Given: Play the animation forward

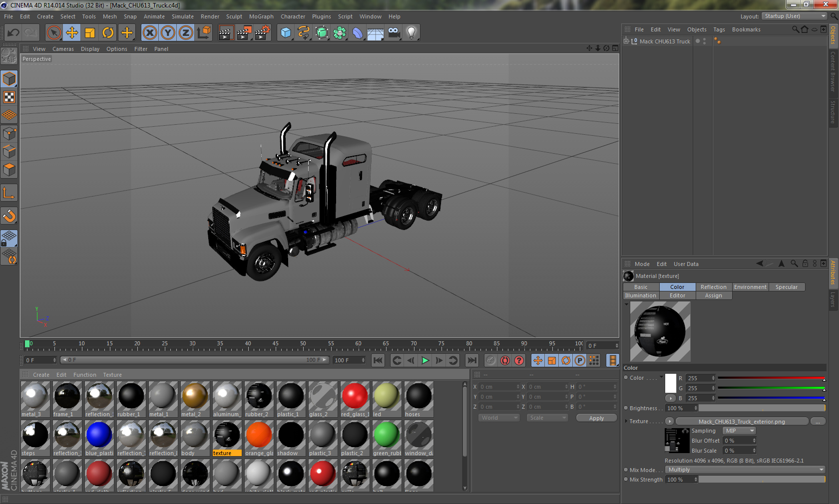Looking at the screenshot, I should 425,360.
